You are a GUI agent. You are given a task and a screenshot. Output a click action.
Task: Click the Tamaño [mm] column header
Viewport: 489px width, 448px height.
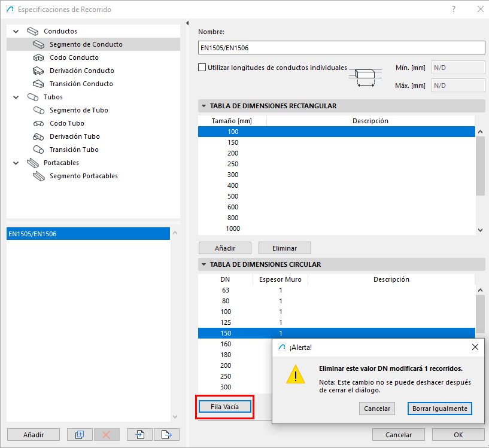coord(232,121)
